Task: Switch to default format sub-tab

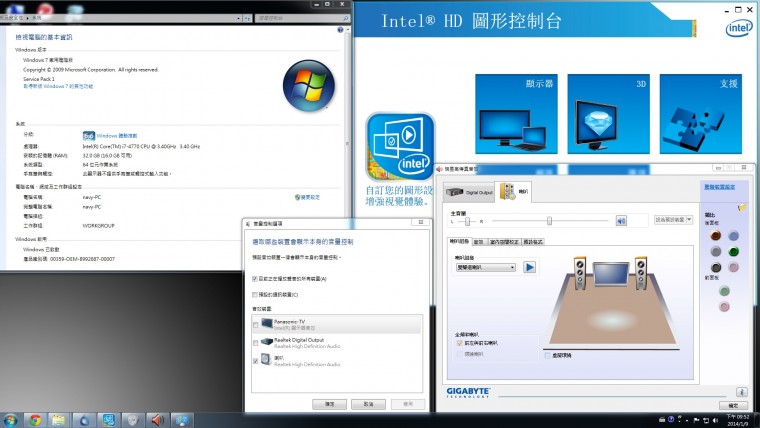Action: pyautogui.click(x=533, y=241)
